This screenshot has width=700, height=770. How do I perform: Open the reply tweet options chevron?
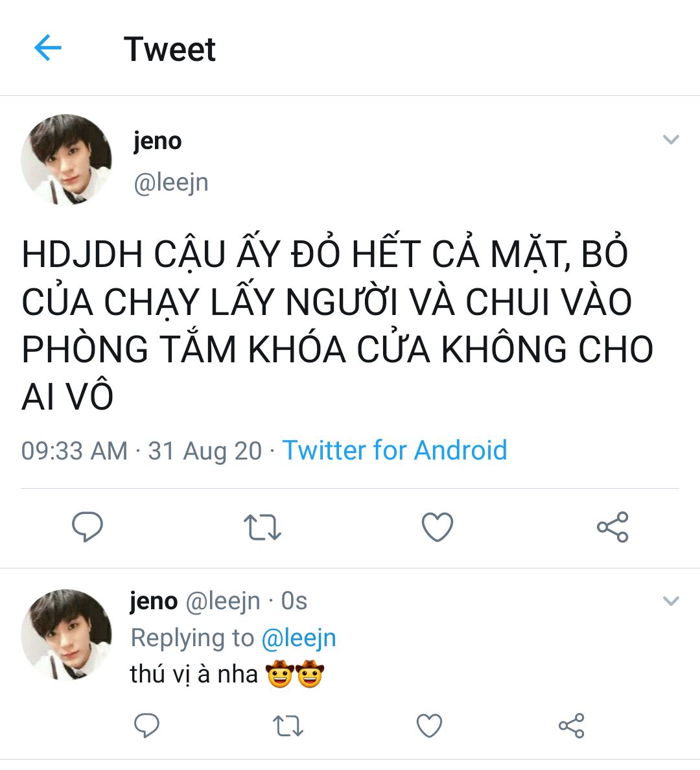671,601
